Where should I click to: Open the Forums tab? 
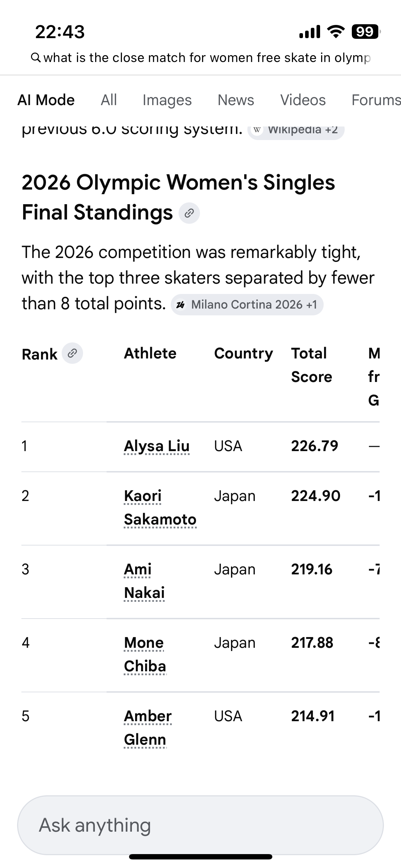point(376,100)
